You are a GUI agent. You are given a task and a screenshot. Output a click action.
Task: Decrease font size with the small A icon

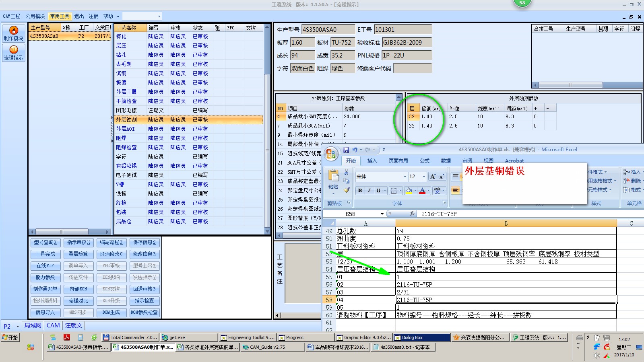click(x=441, y=177)
